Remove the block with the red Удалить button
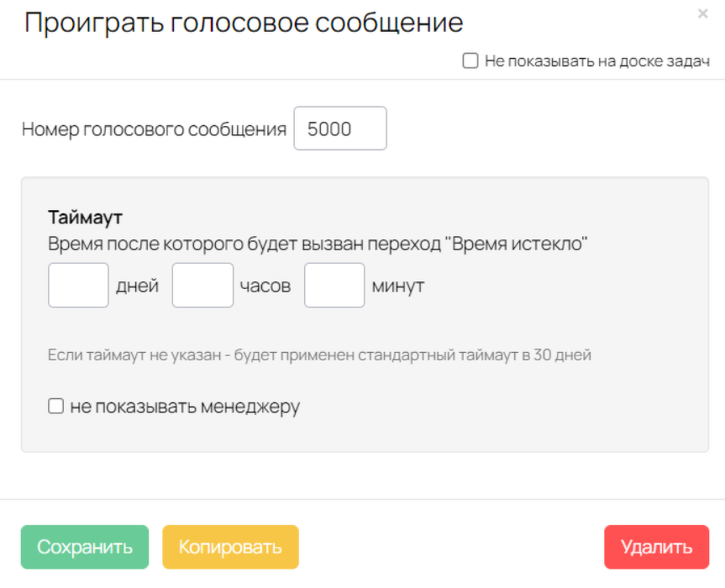Image resolution: width=725 pixels, height=588 pixels. [657, 547]
